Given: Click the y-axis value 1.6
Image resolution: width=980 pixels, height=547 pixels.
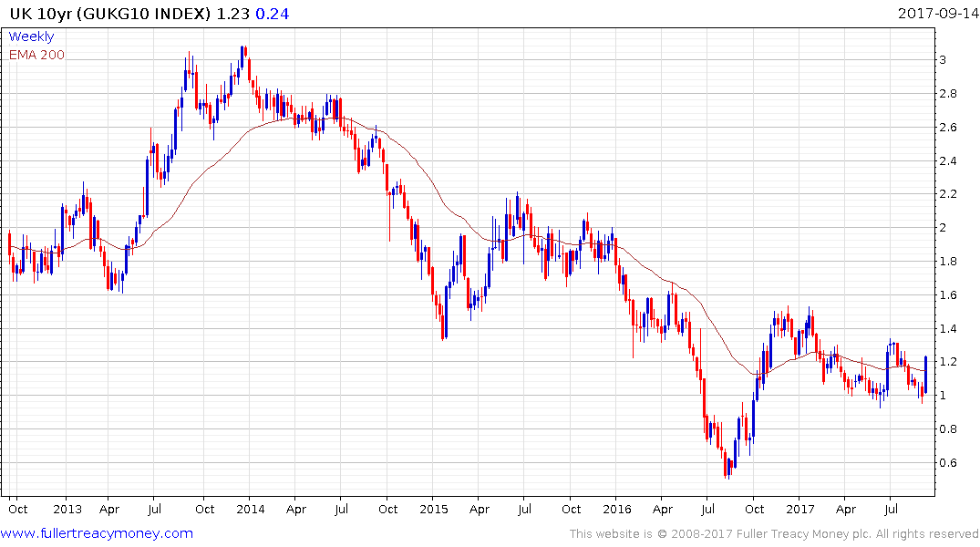Looking at the screenshot, I should [x=948, y=295].
